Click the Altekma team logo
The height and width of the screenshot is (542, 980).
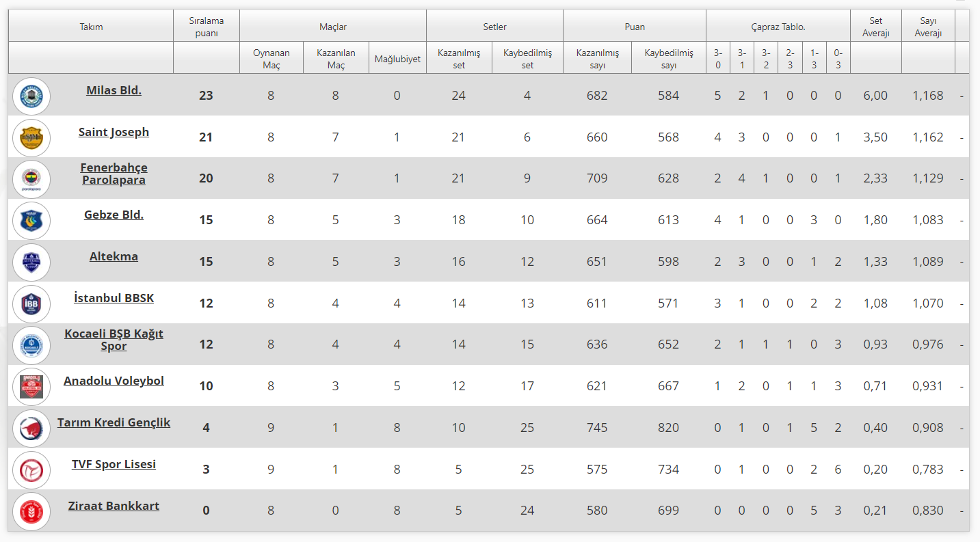(31, 262)
